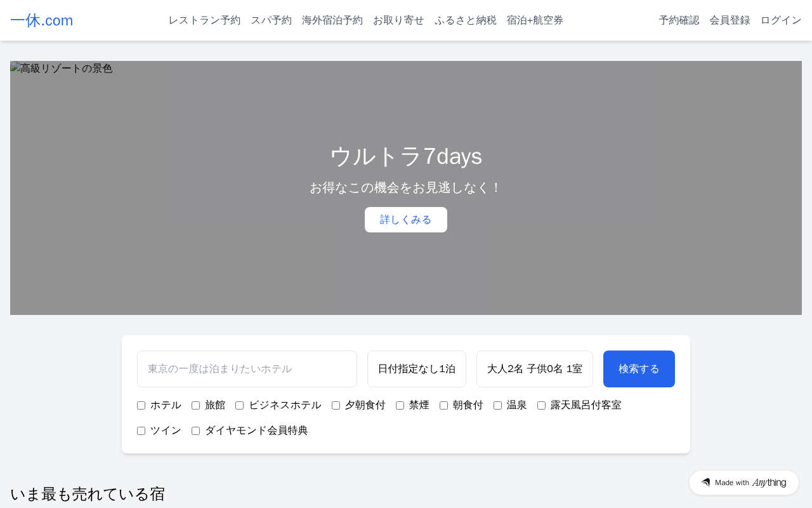Expand the 大人2名 子供0名 1室 guest selector
Image resolution: width=812 pixels, height=508 pixels.
pos(535,369)
